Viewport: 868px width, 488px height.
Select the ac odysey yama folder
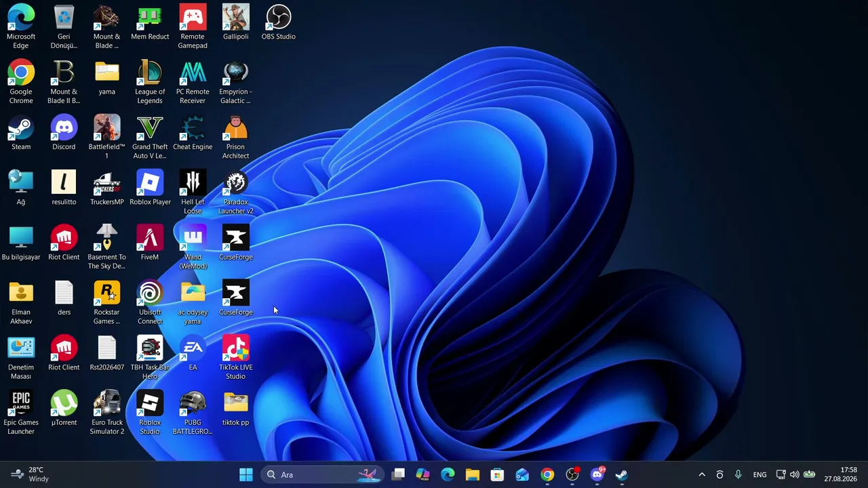pyautogui.click(x=193, y=302)
